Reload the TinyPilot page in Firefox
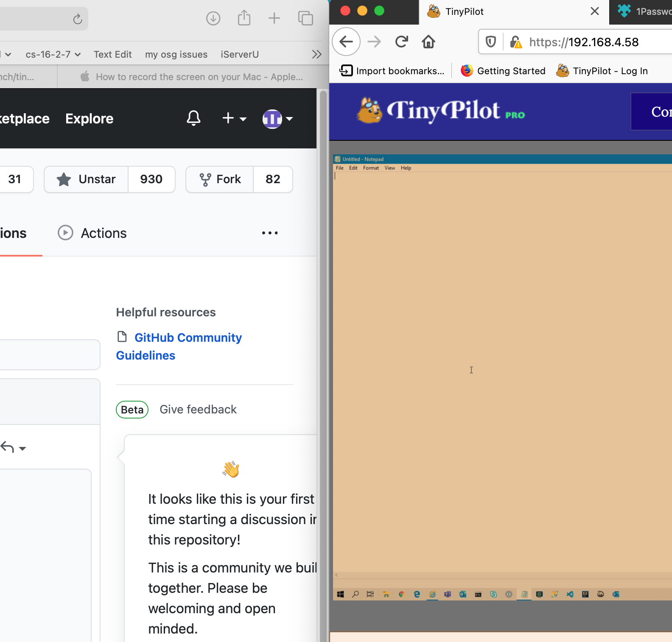Screen dimensions: 672x642 click(401, 42)
